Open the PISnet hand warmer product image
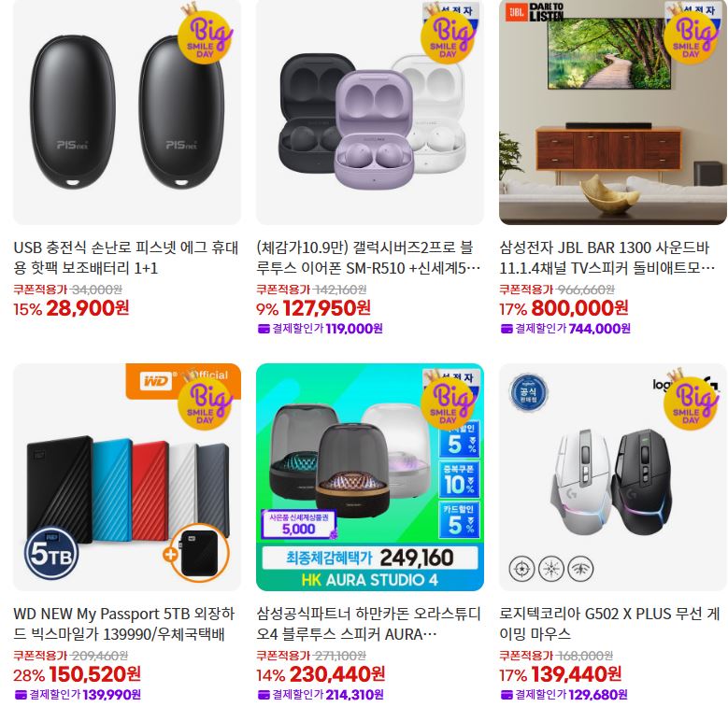Screen dimensions: 728x707 (127, 112)
